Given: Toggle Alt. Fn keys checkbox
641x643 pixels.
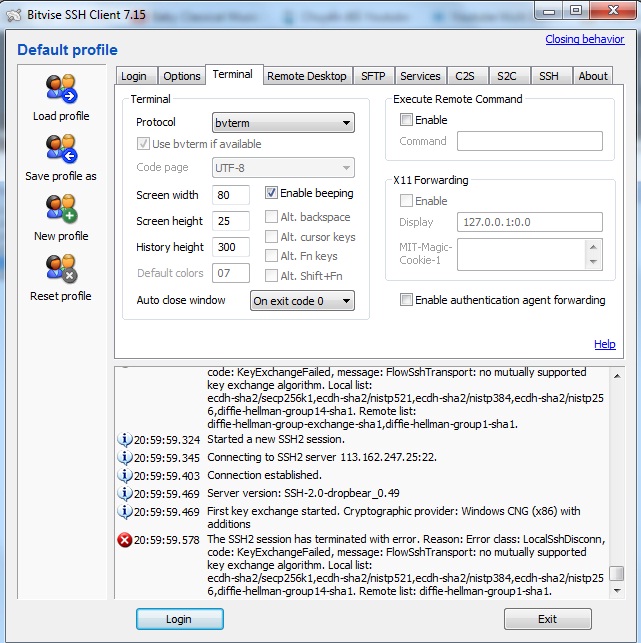Looking at the screenshot, I should [x=271, y=256].
